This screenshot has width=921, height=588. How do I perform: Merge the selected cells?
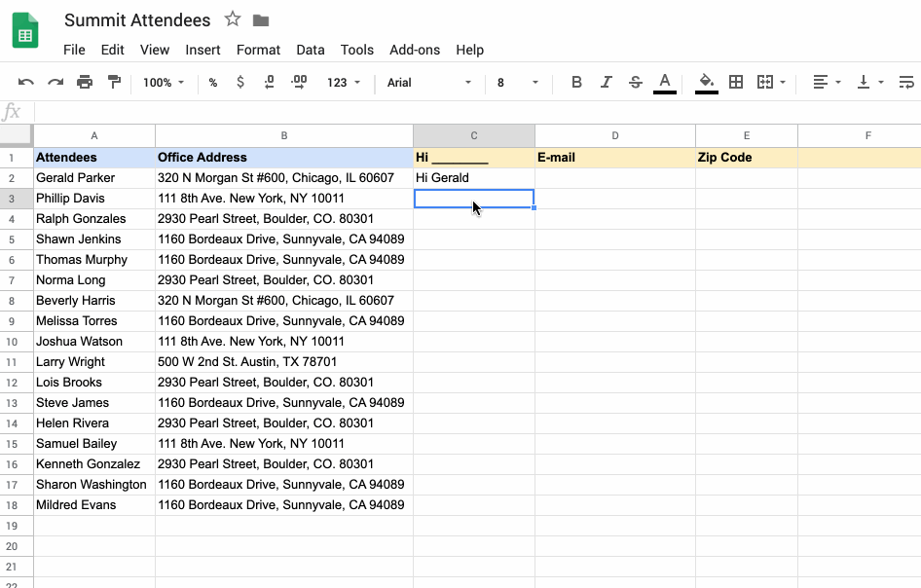764,83
